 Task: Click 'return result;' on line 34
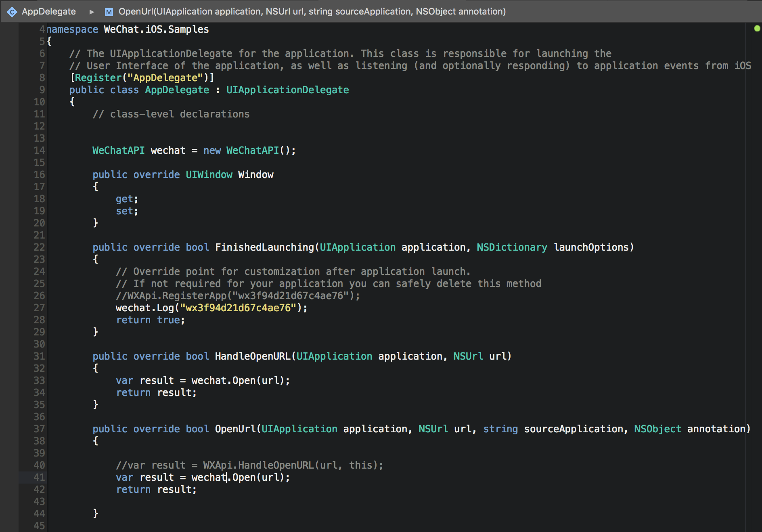click(156, 393)
